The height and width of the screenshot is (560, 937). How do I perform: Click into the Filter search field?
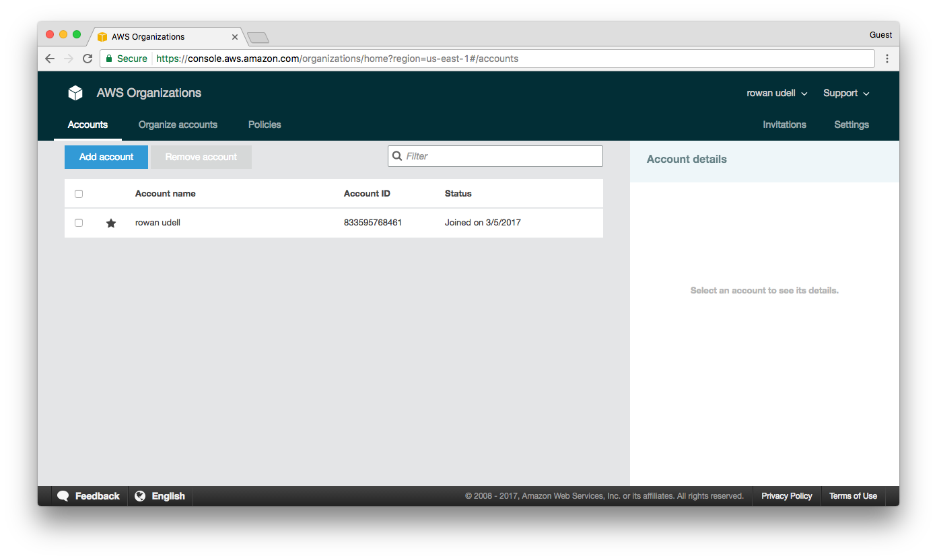[495, 156]
